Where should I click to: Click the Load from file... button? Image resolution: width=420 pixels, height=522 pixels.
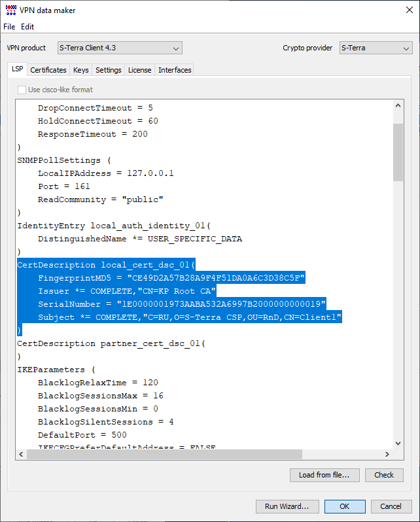[x=324, y=475]
